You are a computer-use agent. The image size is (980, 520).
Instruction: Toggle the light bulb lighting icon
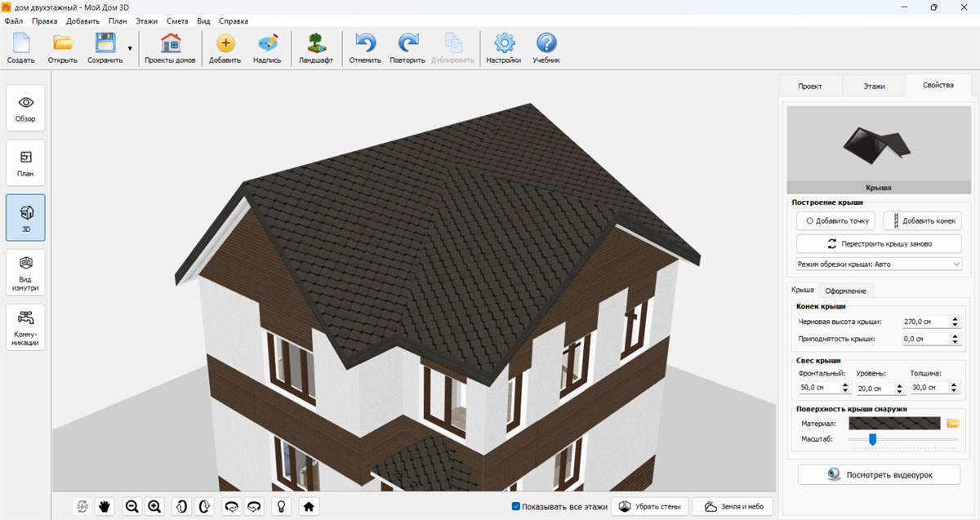281,507
